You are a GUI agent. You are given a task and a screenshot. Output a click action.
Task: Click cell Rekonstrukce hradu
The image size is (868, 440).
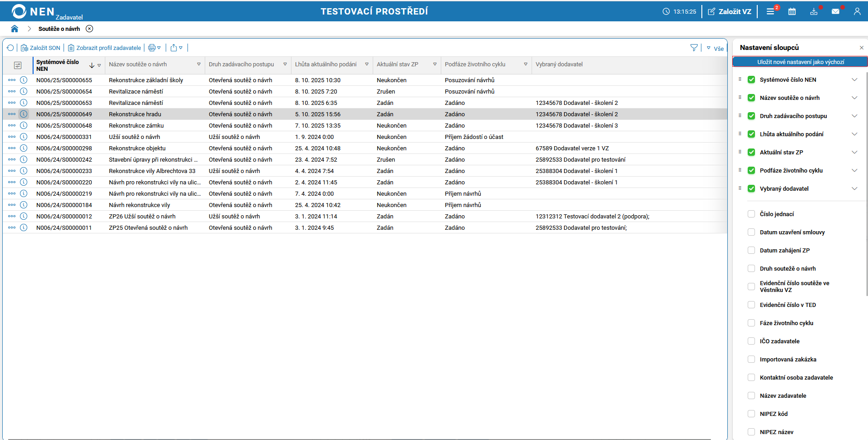135,114
